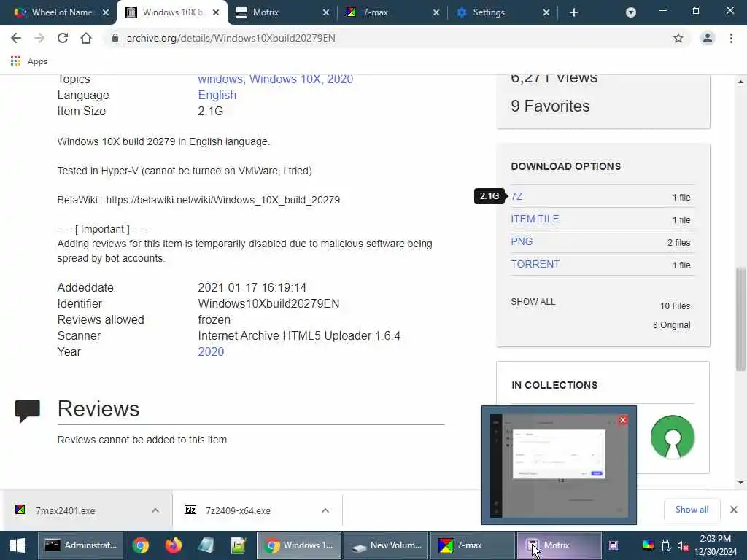Close the Settings tab
747x560 pixels.
pos(546,12)
